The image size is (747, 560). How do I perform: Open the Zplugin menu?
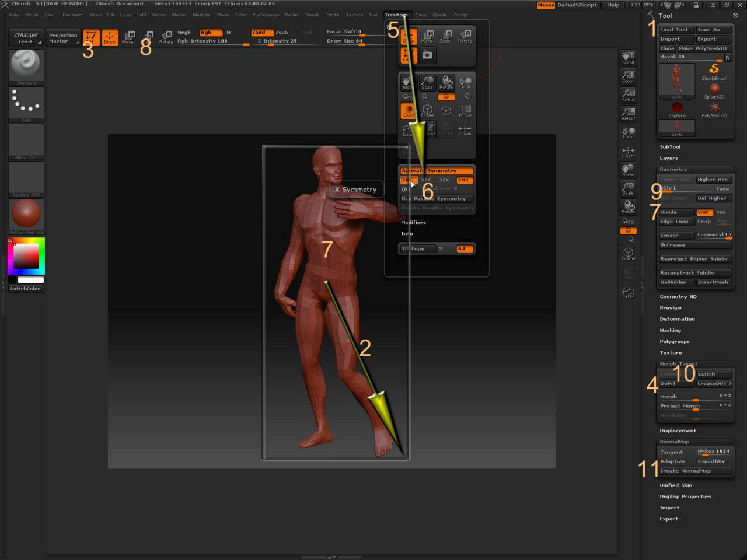click(439, 15)
